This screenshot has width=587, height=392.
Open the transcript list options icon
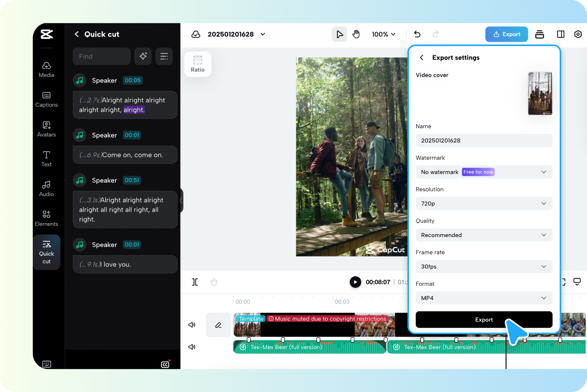[x=164, y=56]
